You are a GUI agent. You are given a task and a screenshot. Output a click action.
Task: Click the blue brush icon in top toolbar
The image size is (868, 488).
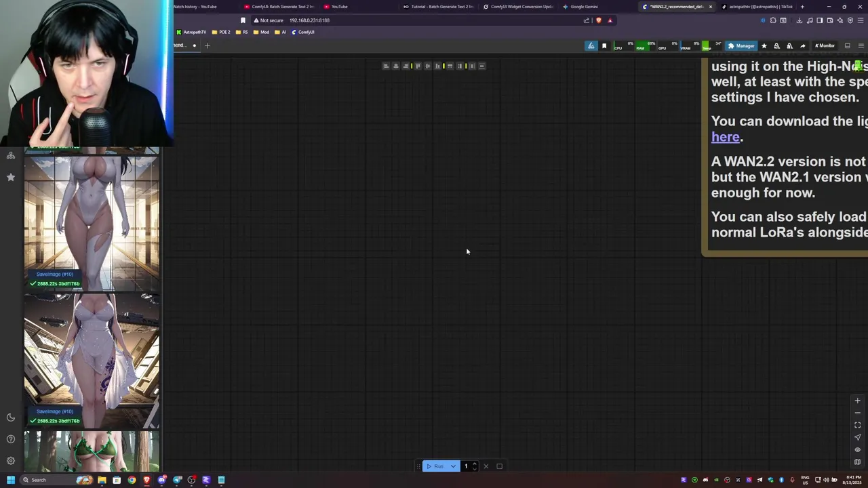591,45
